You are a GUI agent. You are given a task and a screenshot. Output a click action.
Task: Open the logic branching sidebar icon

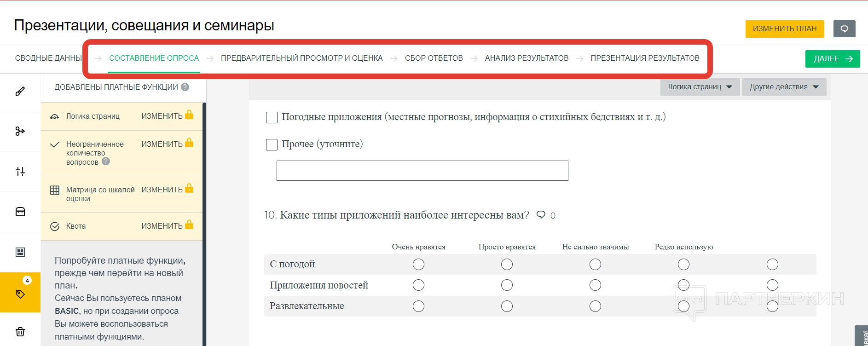(20, 131)
